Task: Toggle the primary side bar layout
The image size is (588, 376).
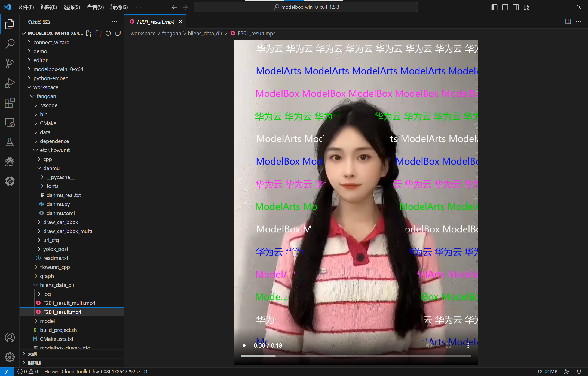Action: pyautogui.click(x=494, y=7)
